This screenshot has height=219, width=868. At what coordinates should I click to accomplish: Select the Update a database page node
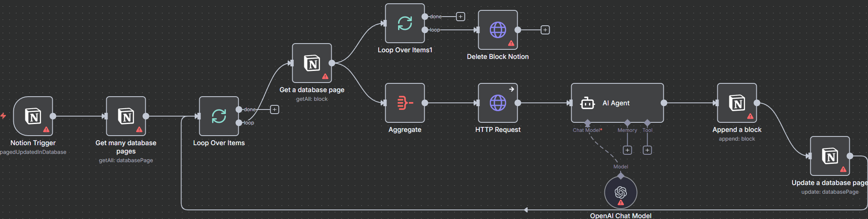pos(830,156)
